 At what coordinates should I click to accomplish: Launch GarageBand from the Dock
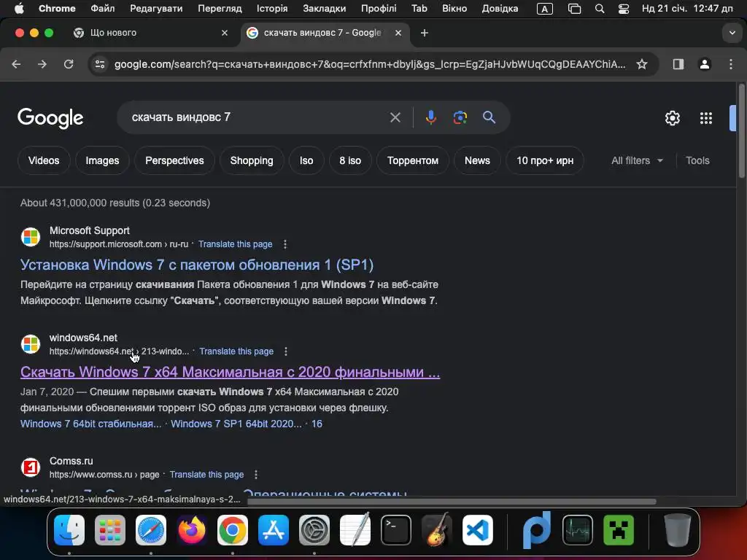click(437, 530)
